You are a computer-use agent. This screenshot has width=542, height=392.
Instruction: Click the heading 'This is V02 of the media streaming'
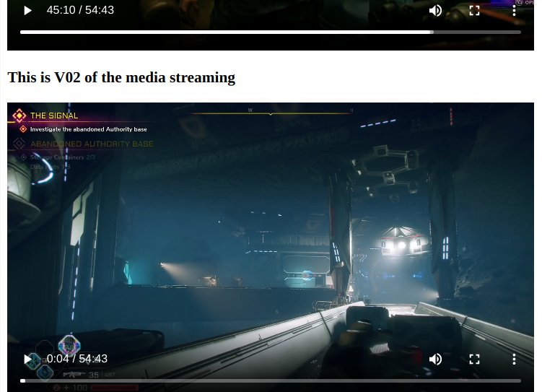click(x=121, y=77)
